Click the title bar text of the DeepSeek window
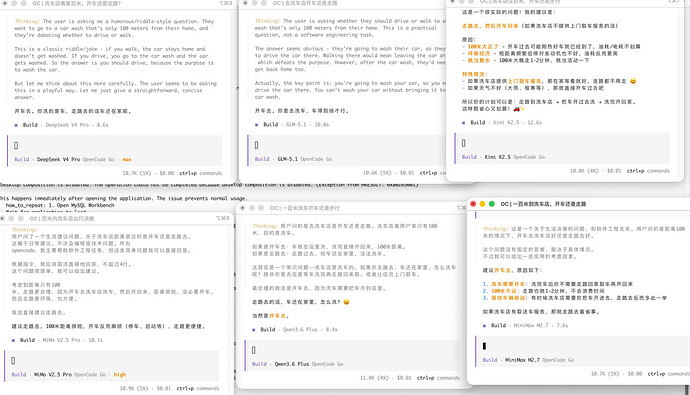Screen dimensions: 690x395 point(77,3)
